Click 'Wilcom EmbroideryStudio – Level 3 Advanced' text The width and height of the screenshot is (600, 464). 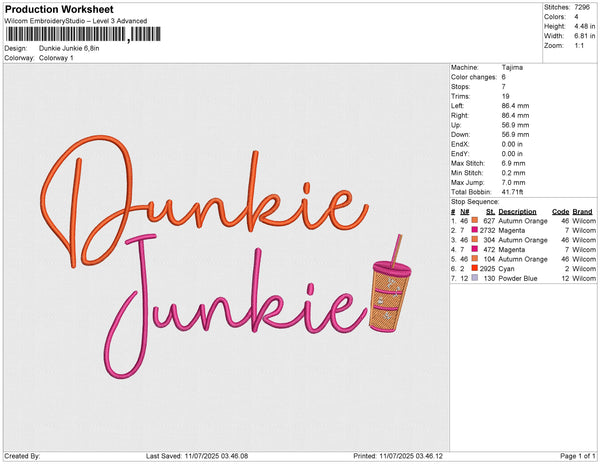(76, 21)
